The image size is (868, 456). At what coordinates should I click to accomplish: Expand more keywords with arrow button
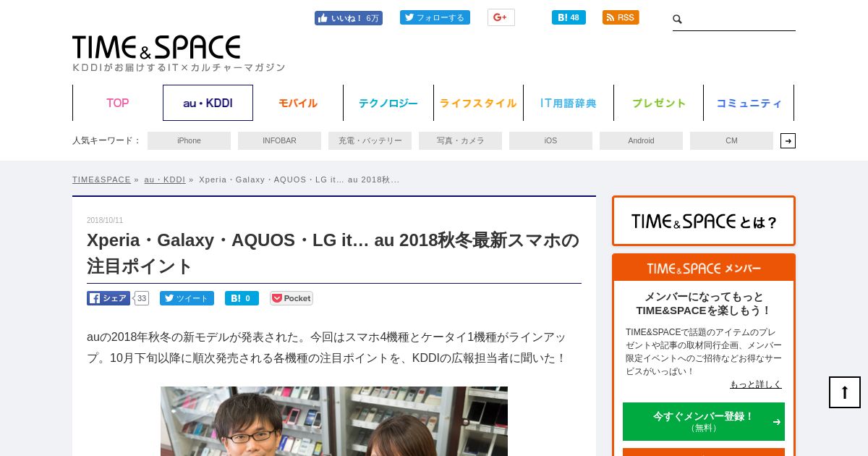tap(788, 140)
